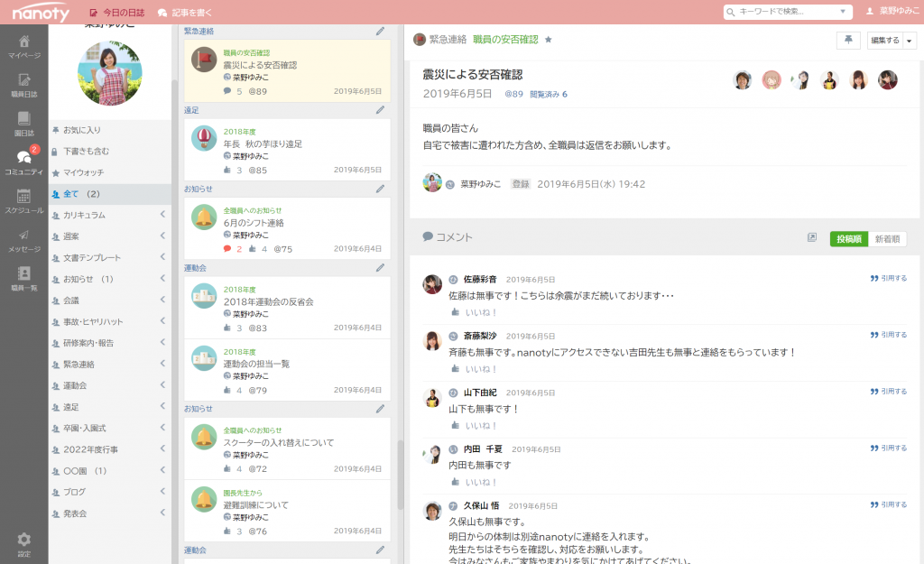Click the pin icon button beside 編集する

[x=848, y=40]
